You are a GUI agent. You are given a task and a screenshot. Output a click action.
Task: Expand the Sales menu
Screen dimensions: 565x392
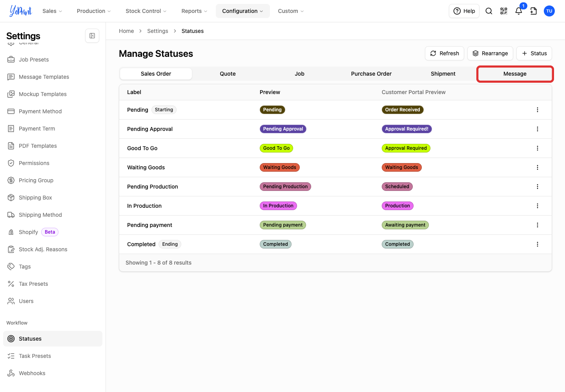coord(52,11)
